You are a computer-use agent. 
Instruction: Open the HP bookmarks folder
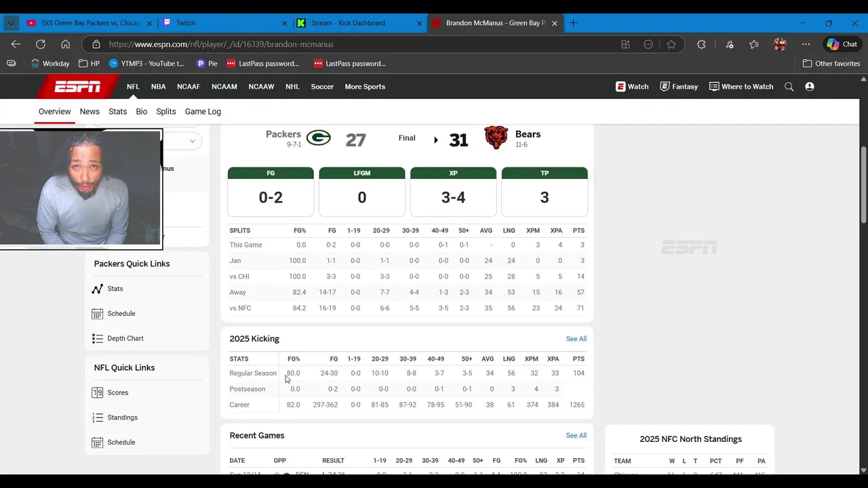pyautogui.click(x=89, y=64)
